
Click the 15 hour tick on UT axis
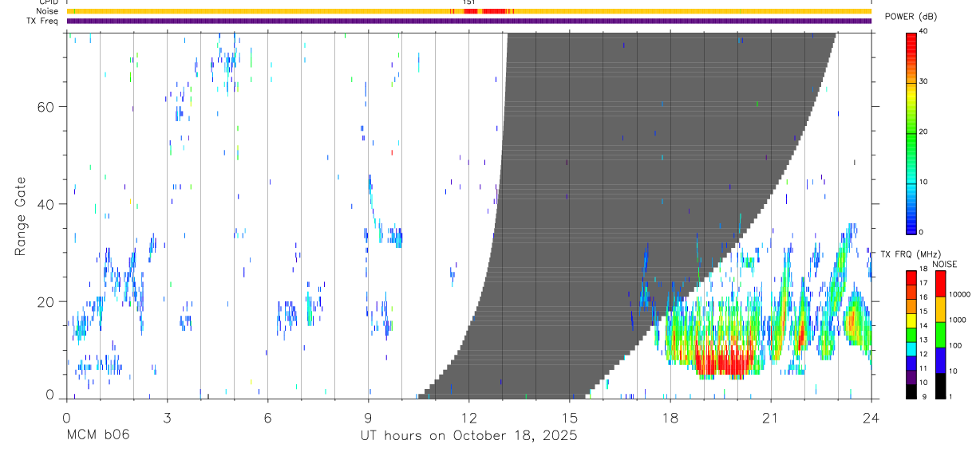tap(570, 418)
